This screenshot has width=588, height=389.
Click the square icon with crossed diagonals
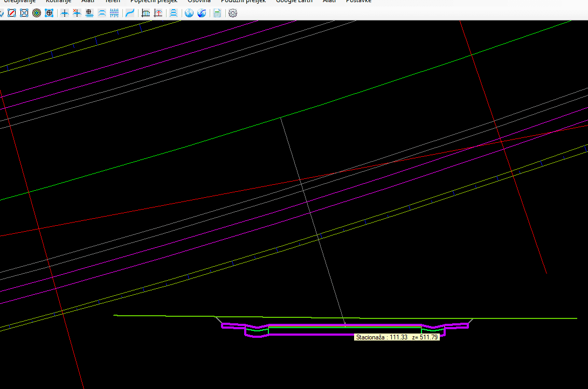[x=24, y=13]
